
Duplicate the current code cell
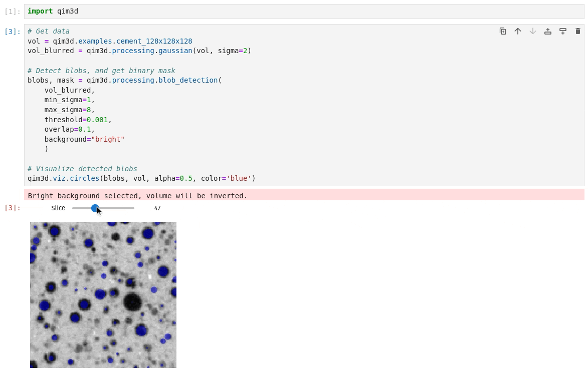pos(503,31)
